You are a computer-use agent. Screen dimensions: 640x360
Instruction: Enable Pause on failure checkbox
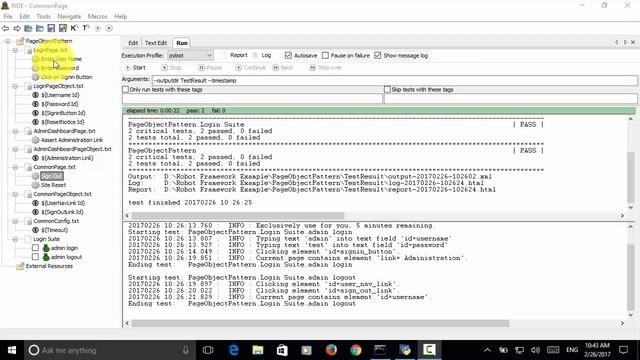[x=325, y=56]
